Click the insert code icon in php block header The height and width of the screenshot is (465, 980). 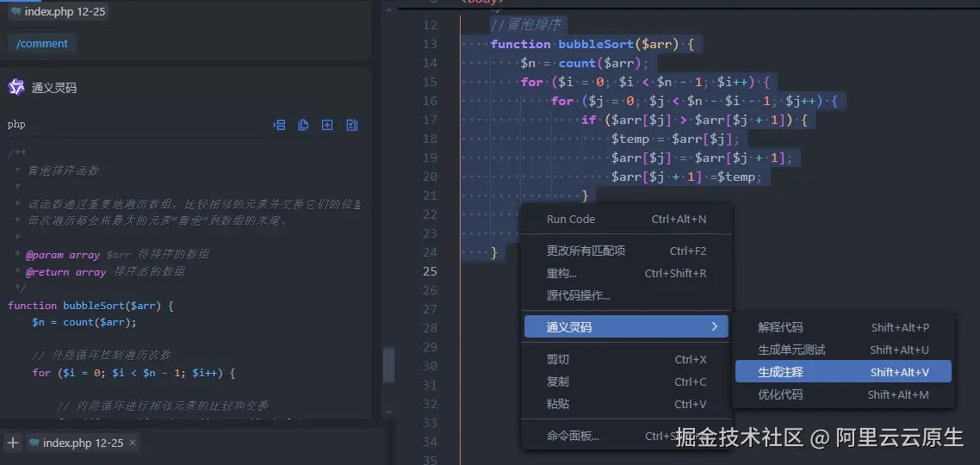pyautogui.click(x=279, y=125)
